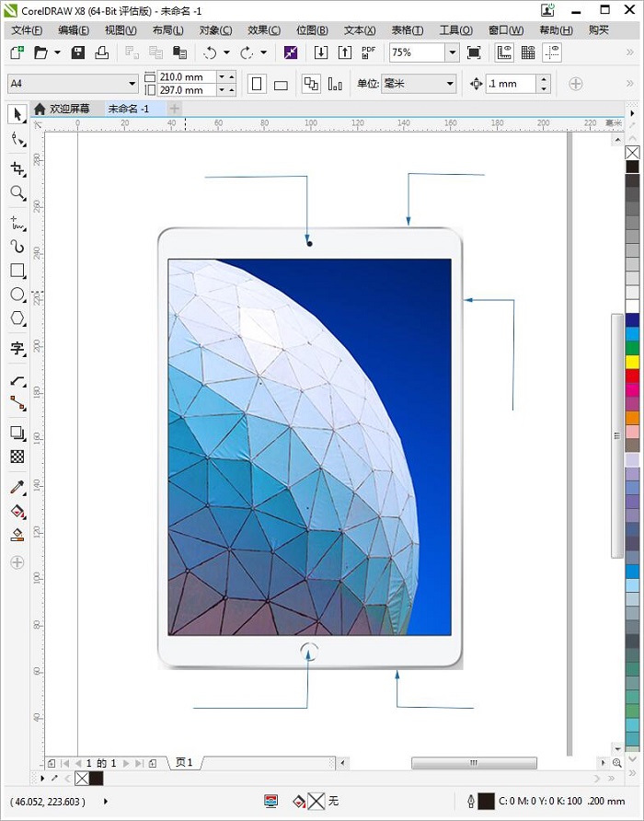Click the Search content icon
This screenshot has width=644, height=821.
tap(291, 52)
